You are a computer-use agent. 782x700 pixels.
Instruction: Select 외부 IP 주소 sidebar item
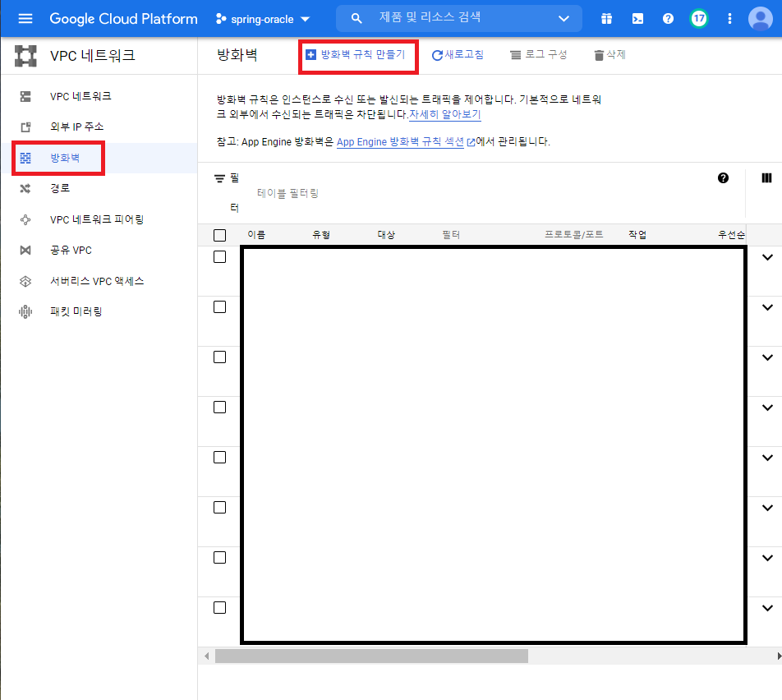pyautogui.click(x=99, y=127)
